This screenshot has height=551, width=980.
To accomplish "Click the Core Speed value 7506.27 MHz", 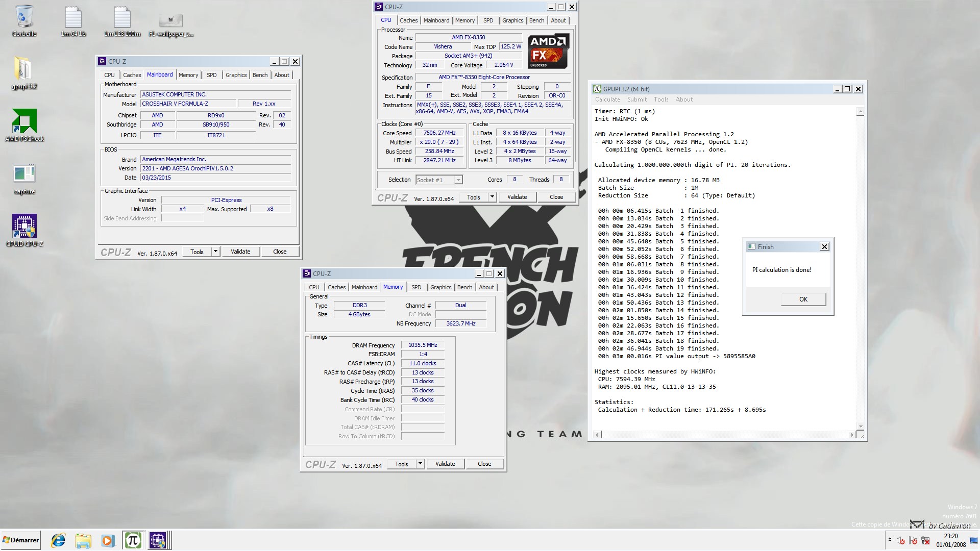I will pyautogui.click(x=439, y=133).
